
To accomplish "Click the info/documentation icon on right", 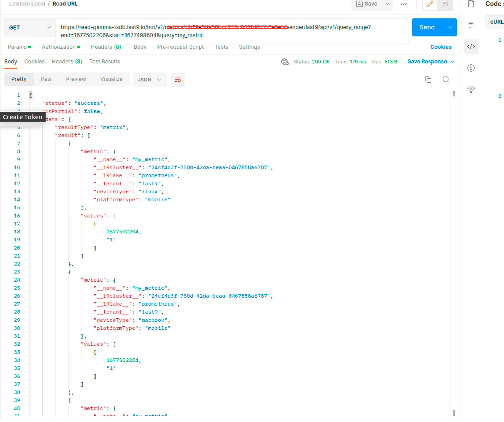I will point(470,68).
